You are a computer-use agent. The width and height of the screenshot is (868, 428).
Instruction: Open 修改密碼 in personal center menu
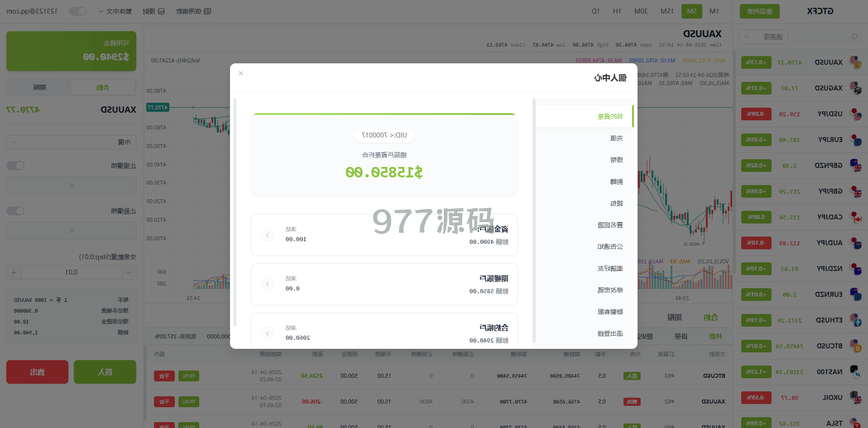coord(584,290)
